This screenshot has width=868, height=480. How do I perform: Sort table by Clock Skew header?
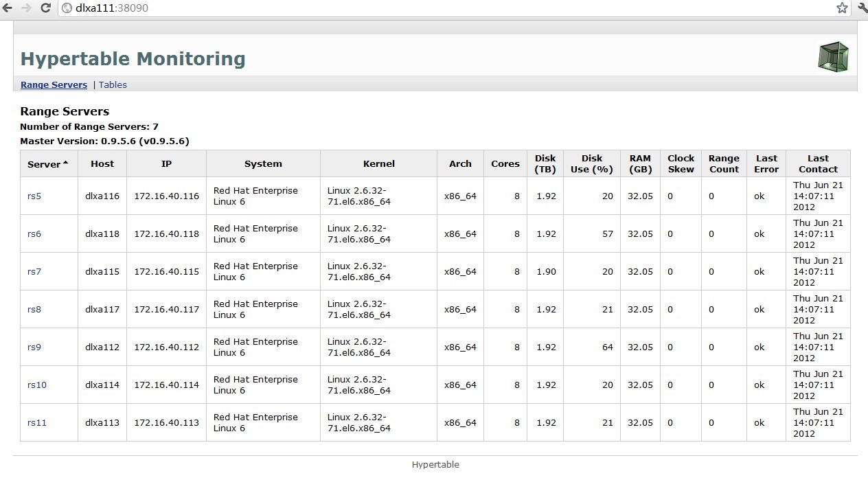681,164
